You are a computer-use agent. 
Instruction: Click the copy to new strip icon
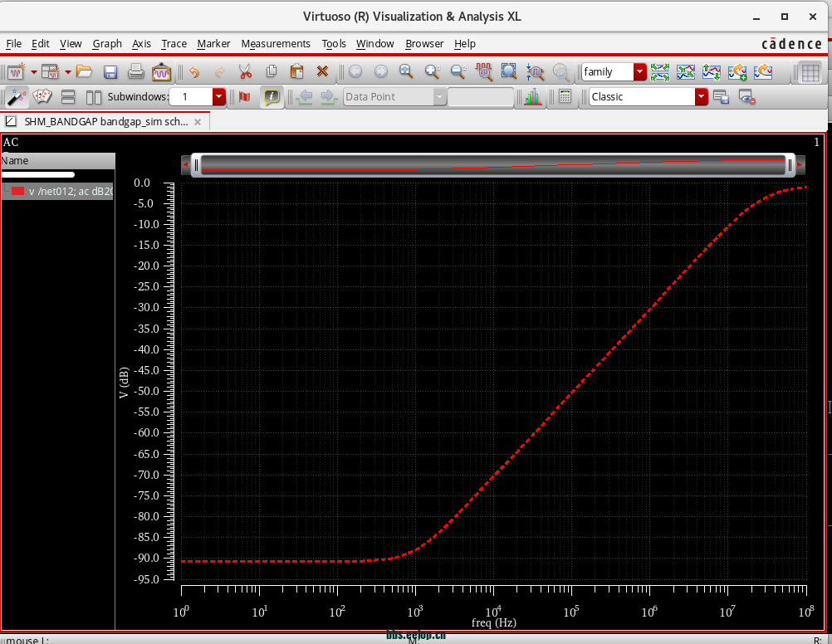pyautogui.click(x=737, y=71)
